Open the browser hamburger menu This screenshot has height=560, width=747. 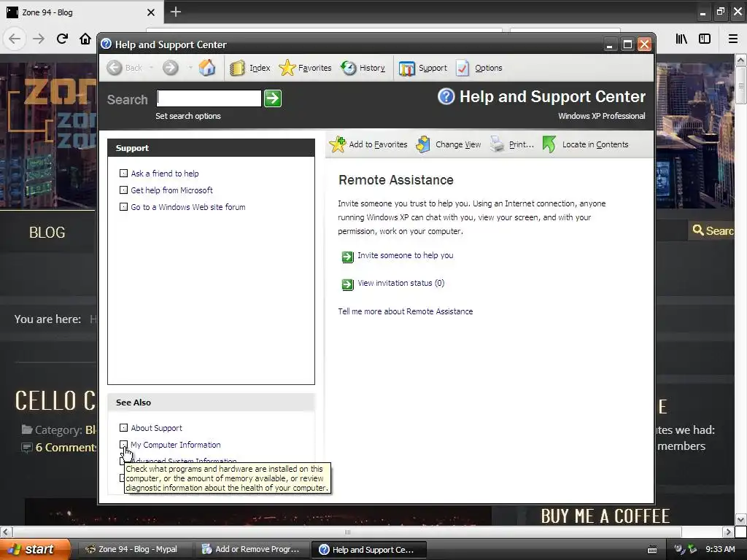733,39
